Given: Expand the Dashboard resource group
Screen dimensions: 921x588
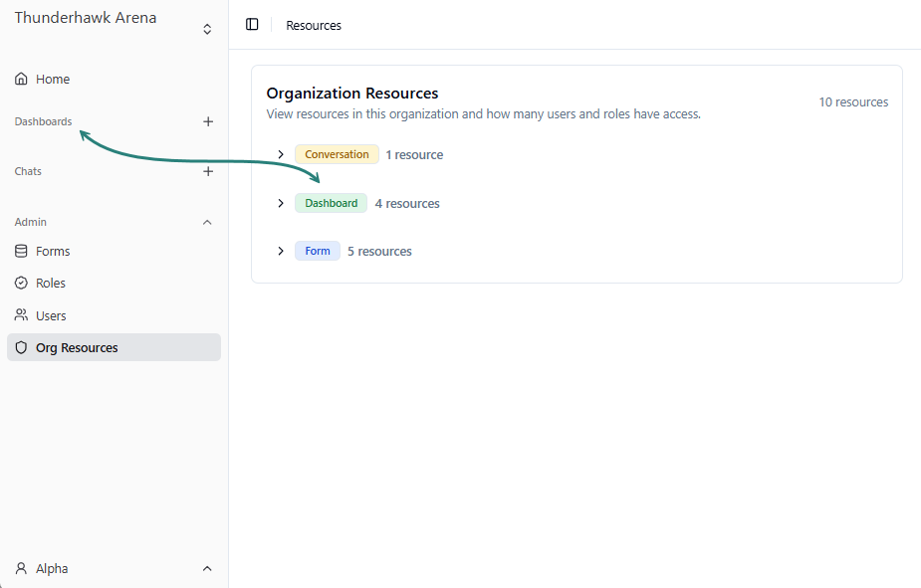Looking at the screenshot, I should pyautogui.click(x=281, y=203).
